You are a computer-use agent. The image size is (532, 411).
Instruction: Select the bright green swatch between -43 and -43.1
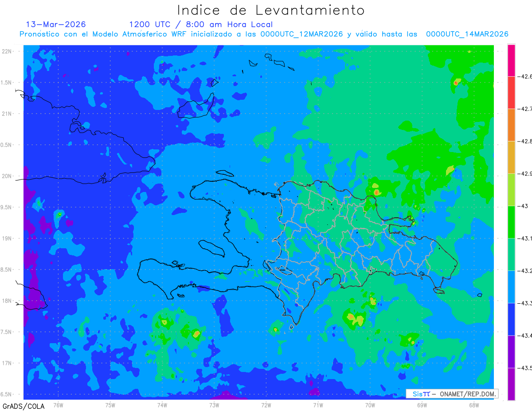[x=511, y=222]
